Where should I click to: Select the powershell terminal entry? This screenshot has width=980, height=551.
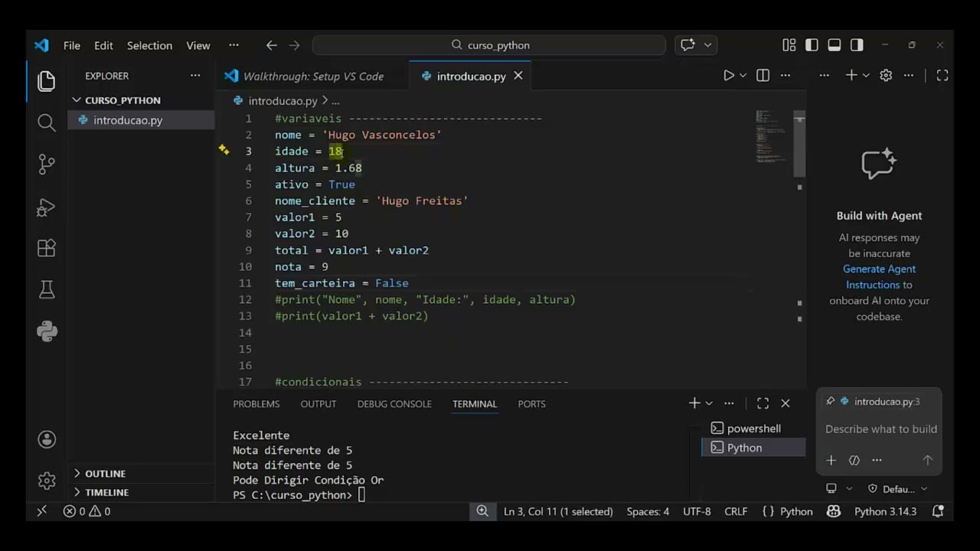[753, 429]
